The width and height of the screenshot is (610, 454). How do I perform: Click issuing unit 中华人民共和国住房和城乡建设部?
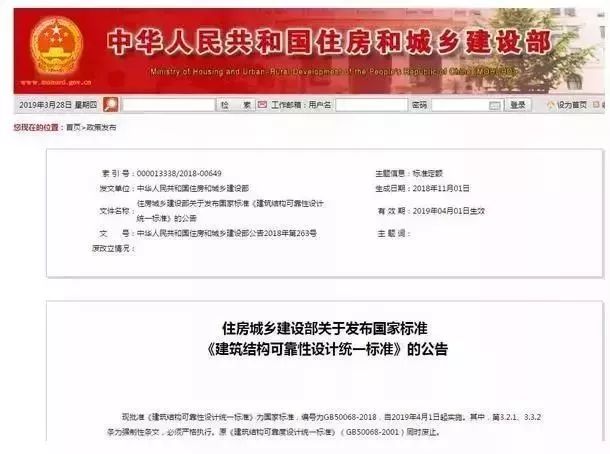(x=193, y=188)
